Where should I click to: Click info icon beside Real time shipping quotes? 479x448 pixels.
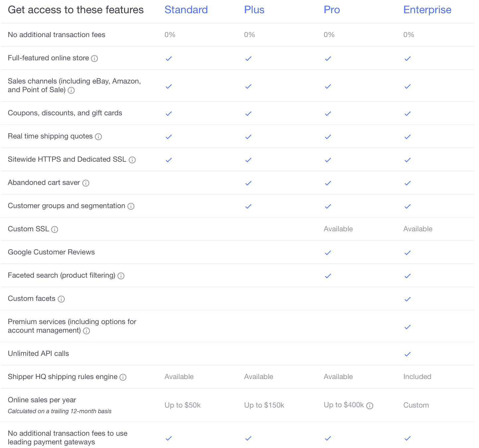tap(99, 137)
